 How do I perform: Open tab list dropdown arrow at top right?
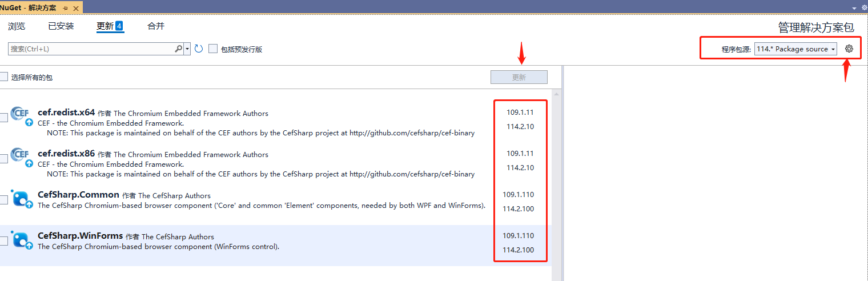click(x=854, y=8)
